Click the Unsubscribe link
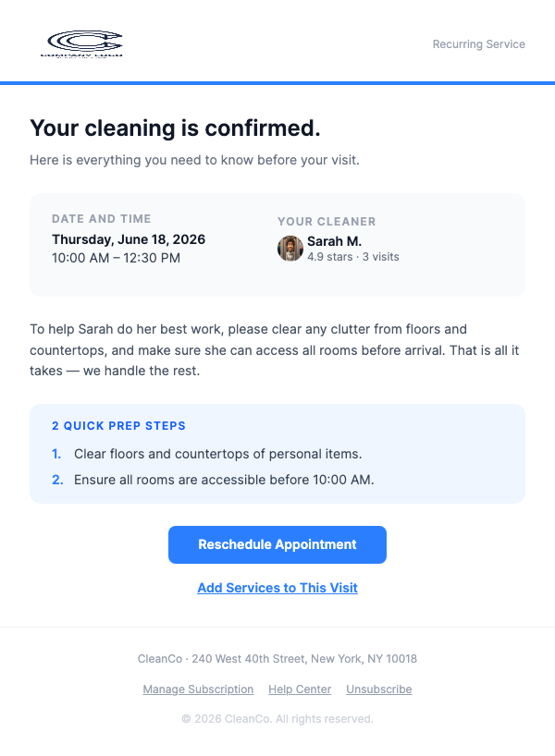 coord(378,689)
